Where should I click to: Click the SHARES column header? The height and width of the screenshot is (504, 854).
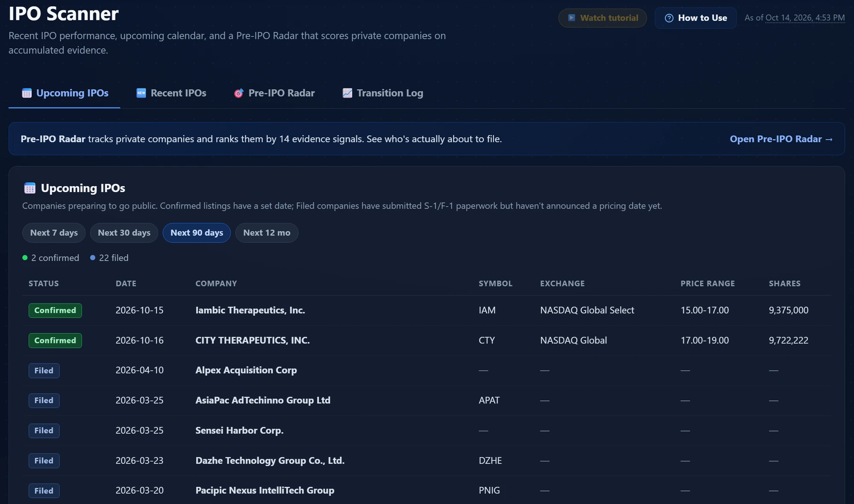pyautogui.click(x=785, y=284)
